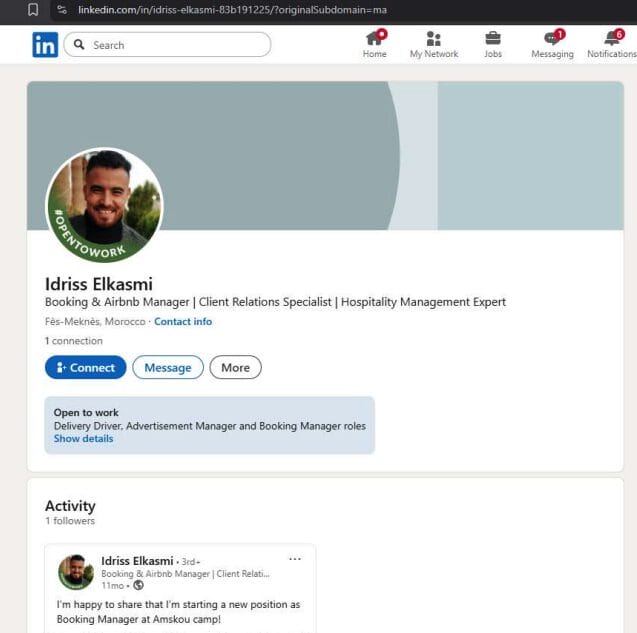The image size is (637, 633).
Task: Click the 1 followers text
Action: (70, 521)
